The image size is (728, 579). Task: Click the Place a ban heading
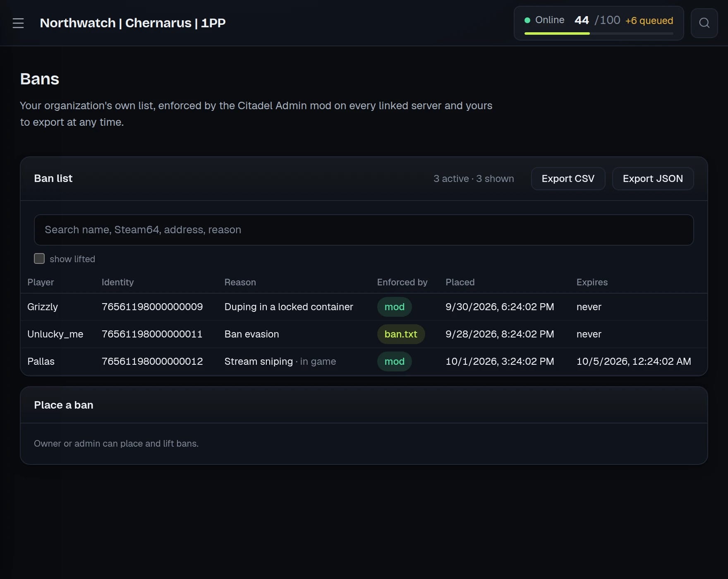64,405
